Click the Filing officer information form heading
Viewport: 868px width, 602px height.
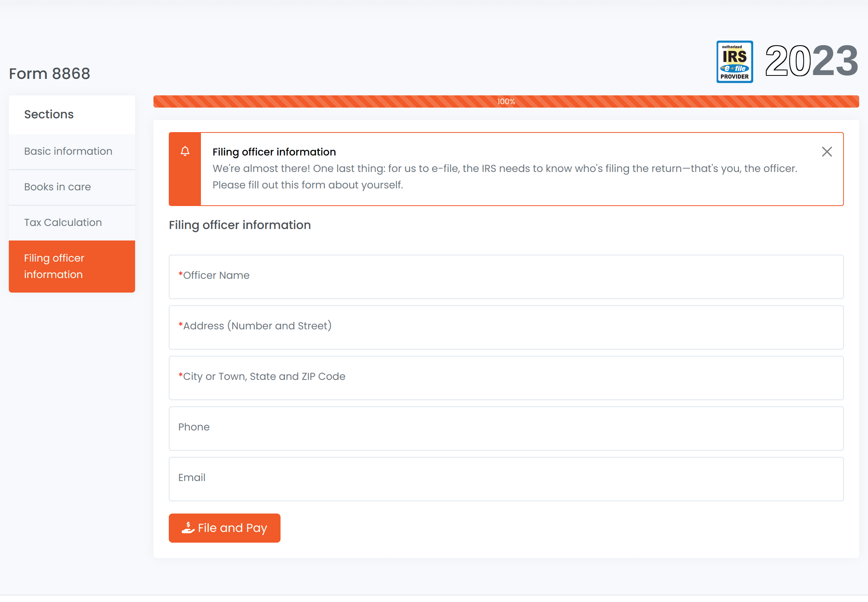[x=240, y=225]
